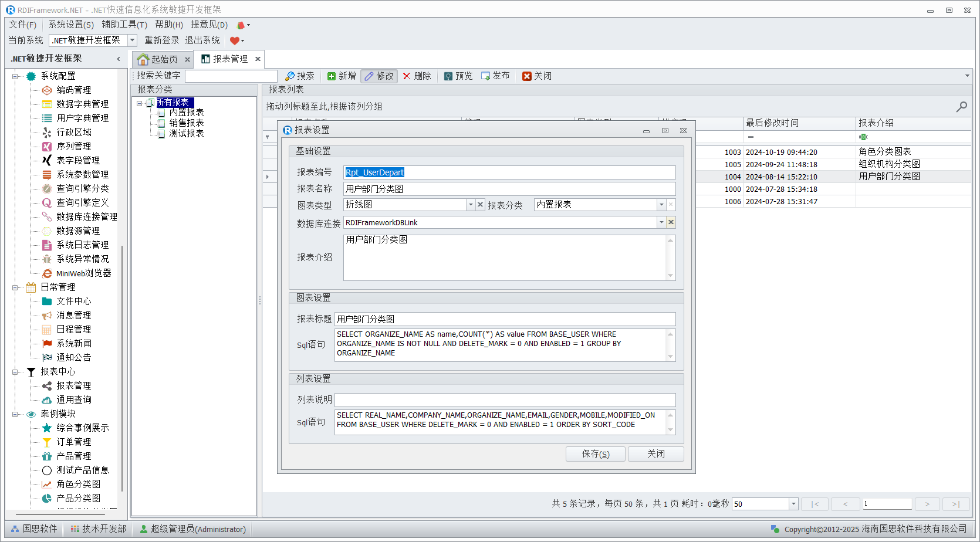The width and height of the screenshot is (980, 542).
Task: Open the 辅助工具(T) menu
Action: point(124,25)
